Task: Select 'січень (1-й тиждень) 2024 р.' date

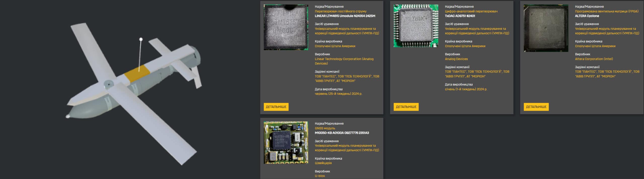Action: click(x=466, y=89)
